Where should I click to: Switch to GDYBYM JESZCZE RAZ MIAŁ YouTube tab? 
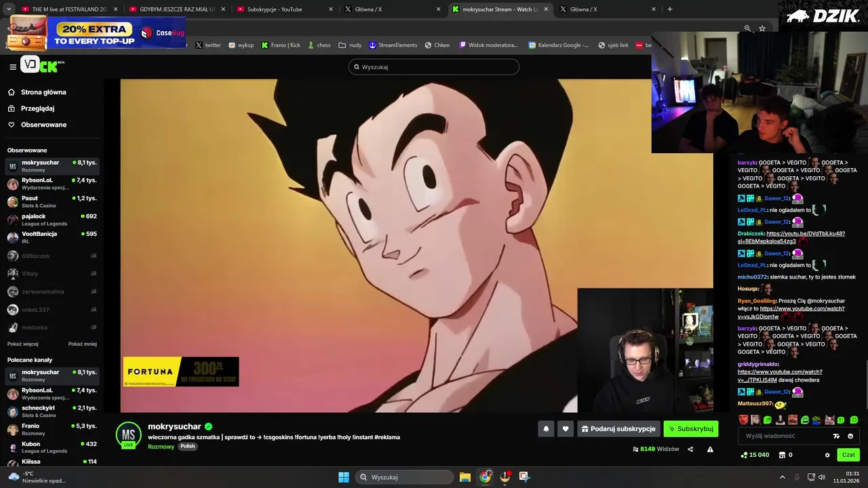[x=176, y=9]
